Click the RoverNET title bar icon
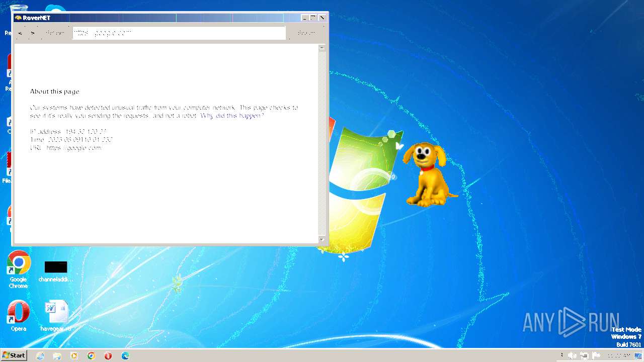The width and height of the screenshot is (644, 362). click(x=18, y=18)
